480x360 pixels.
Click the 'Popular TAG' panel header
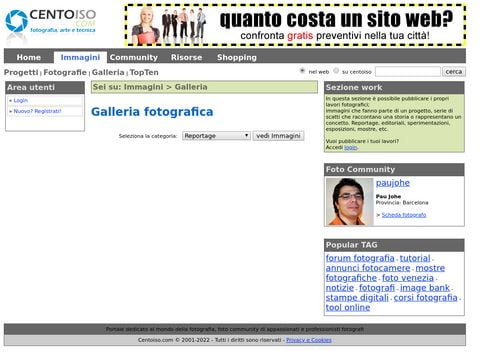click(394, 245)
